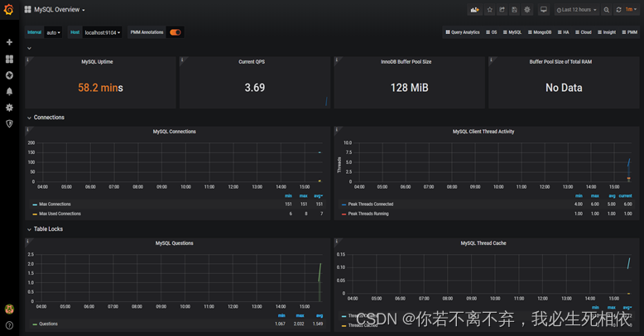Viewport: 644px width, 336px height.
Task: Open MySQL Thread Cache panel title menu
Action: tap(483, 243)
